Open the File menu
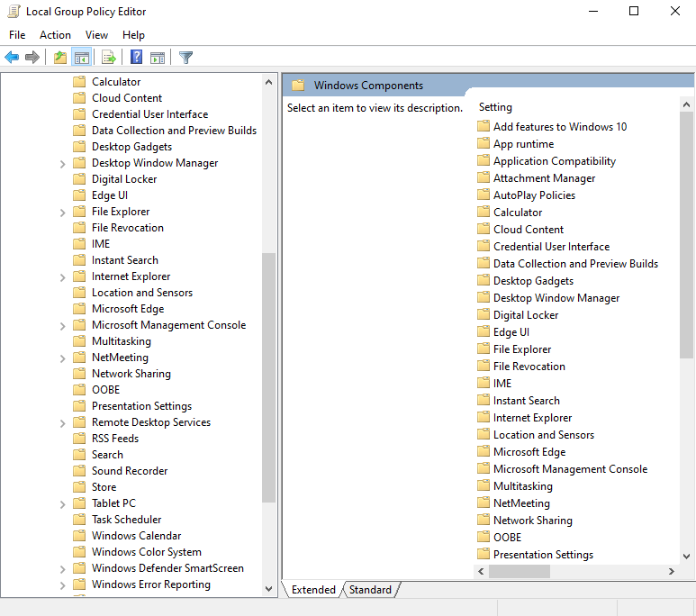Image resolution: width=696 pixels, height=616 pixels. tap(17, 34)
